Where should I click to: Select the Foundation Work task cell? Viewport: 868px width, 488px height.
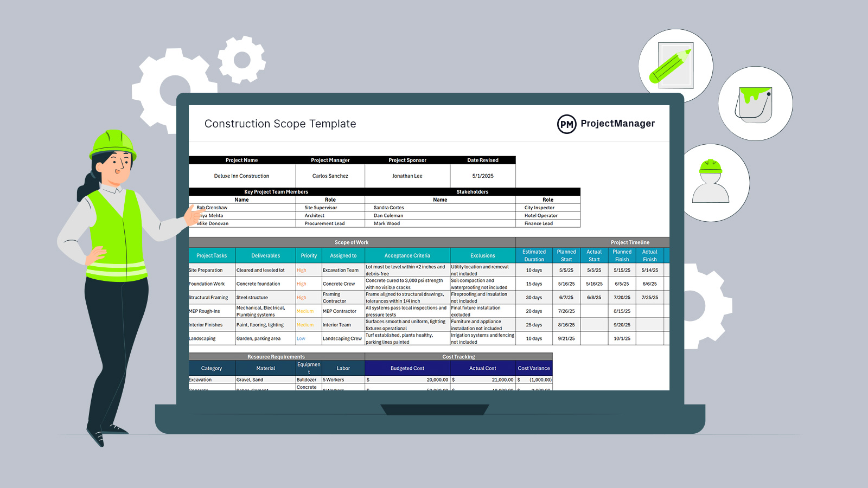pyautogui.click(x=207, y=284)
